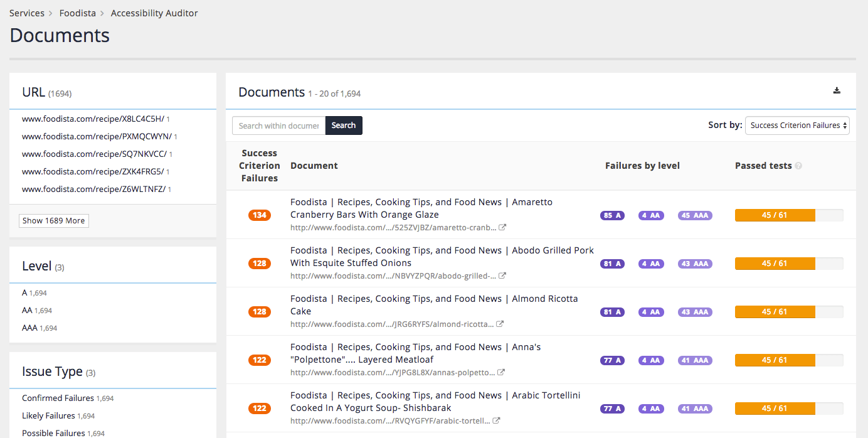Viewport: 868px width, 438px height.
Task: Click the Search button
Action: click(343, 126)
